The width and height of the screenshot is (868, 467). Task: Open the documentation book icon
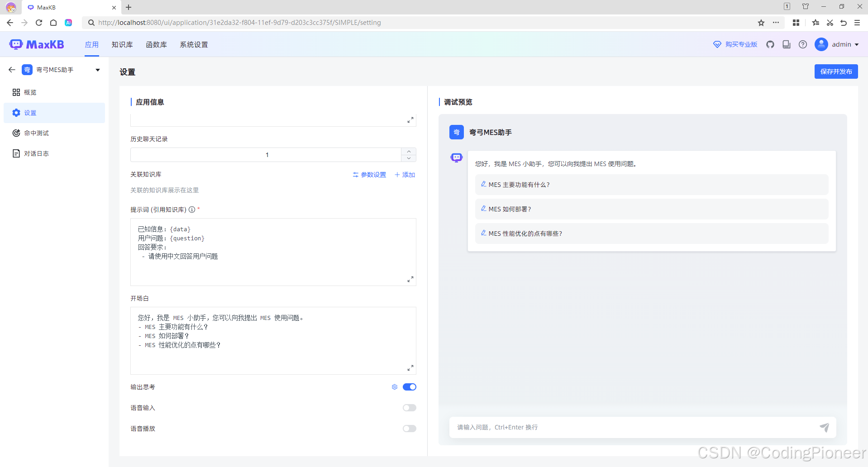coord(787,44)
